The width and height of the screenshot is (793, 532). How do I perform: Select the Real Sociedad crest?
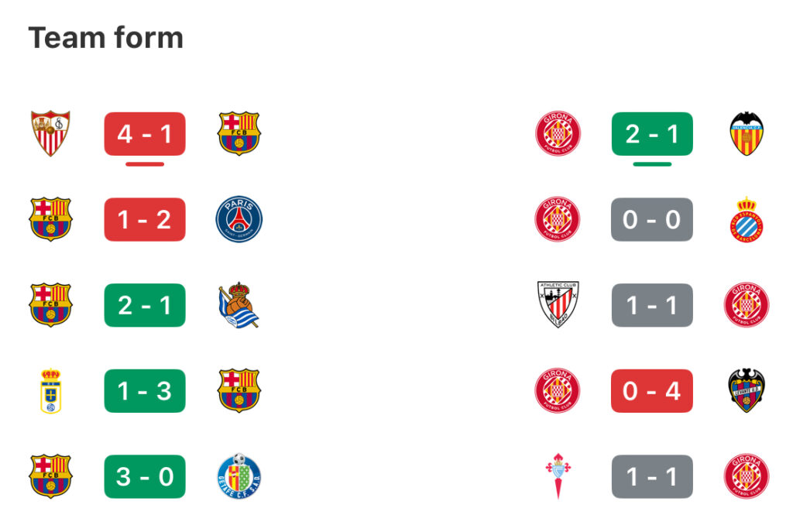(x=239, y=305)
